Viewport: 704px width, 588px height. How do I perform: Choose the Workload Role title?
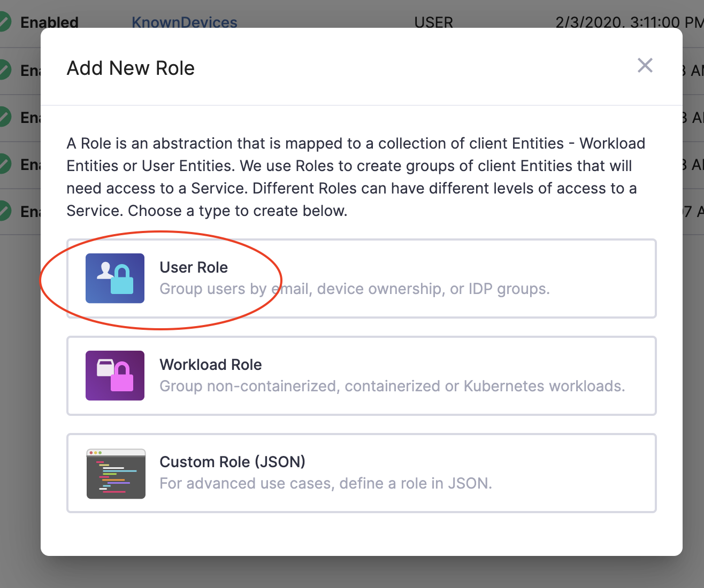click(x=211, y=365)
